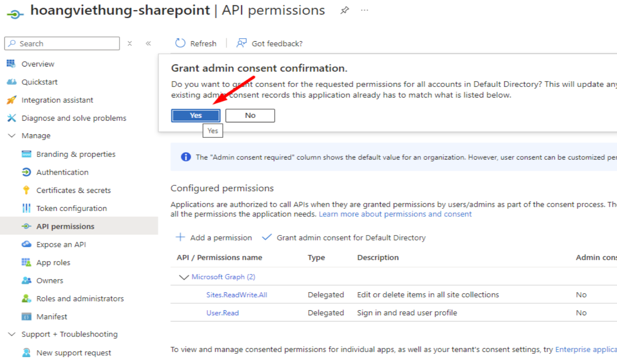Decline consent with the No button

pos(250,115)
